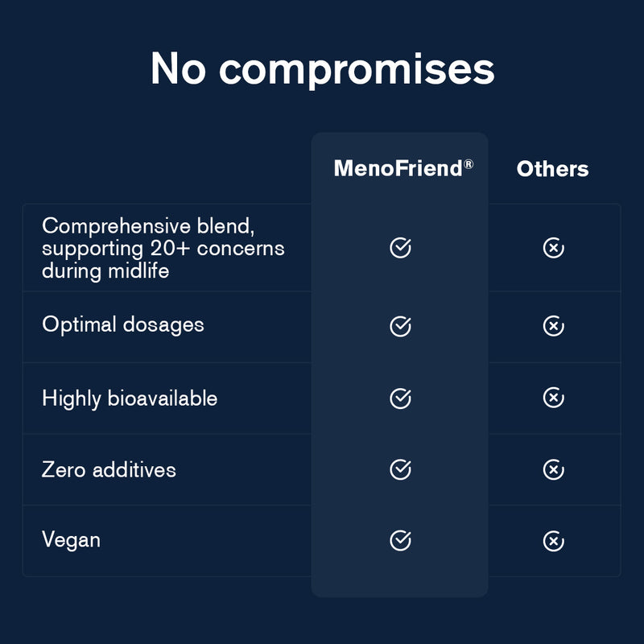Click the Optimal dosages label
Image resolution: width=644 pixels, height=644 pixels.
click(x=123, y=324)
